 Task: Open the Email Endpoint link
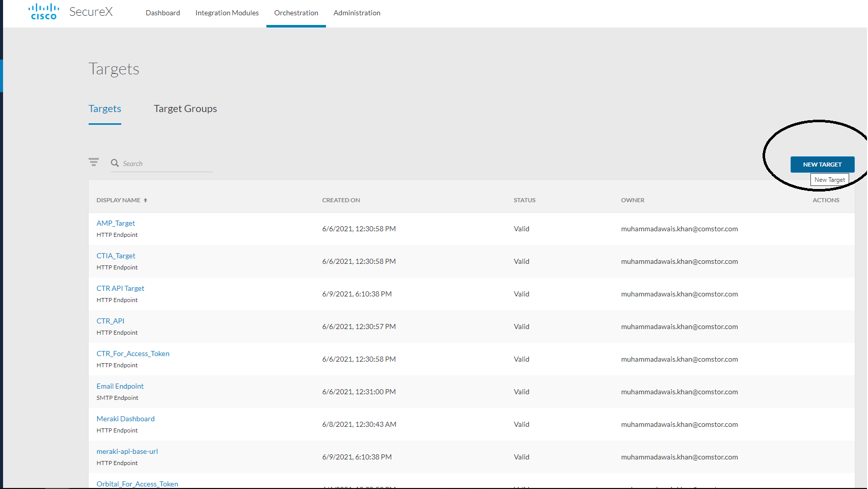120,386
